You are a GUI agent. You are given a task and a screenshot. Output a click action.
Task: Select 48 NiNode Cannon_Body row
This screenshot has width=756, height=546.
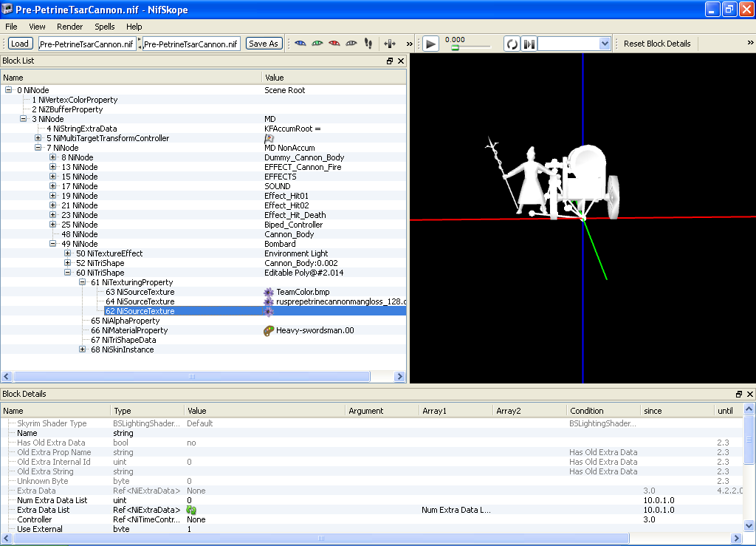[x=203, y=234]
